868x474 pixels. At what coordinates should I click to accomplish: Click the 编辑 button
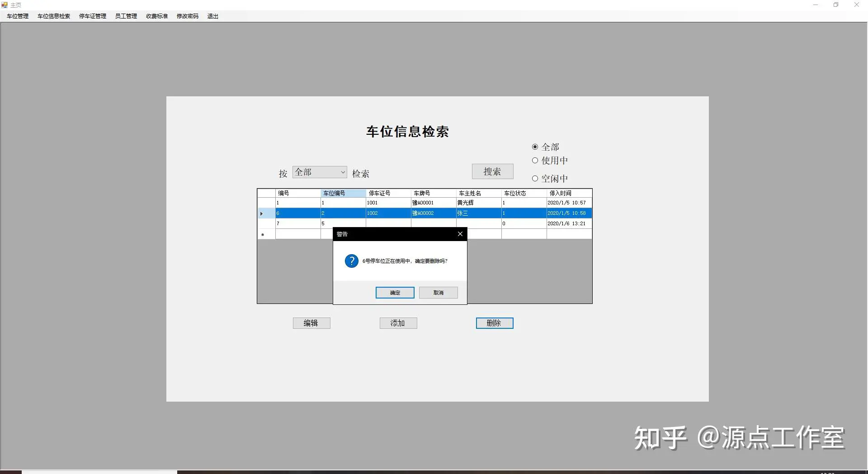pos(311,323)
